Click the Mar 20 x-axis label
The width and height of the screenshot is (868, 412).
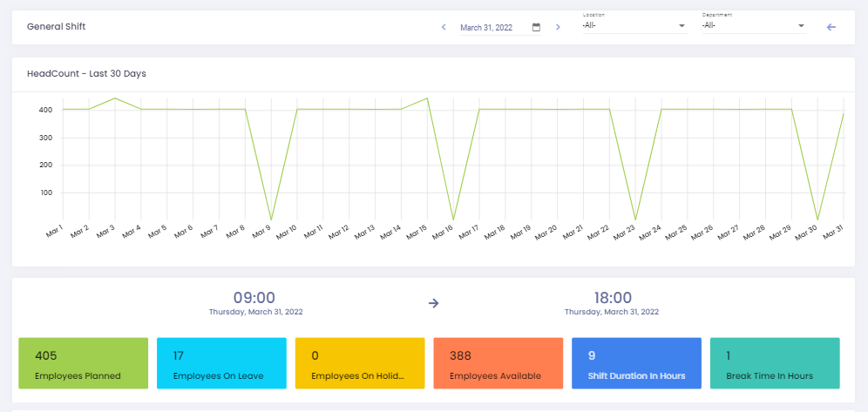[547, 233]
